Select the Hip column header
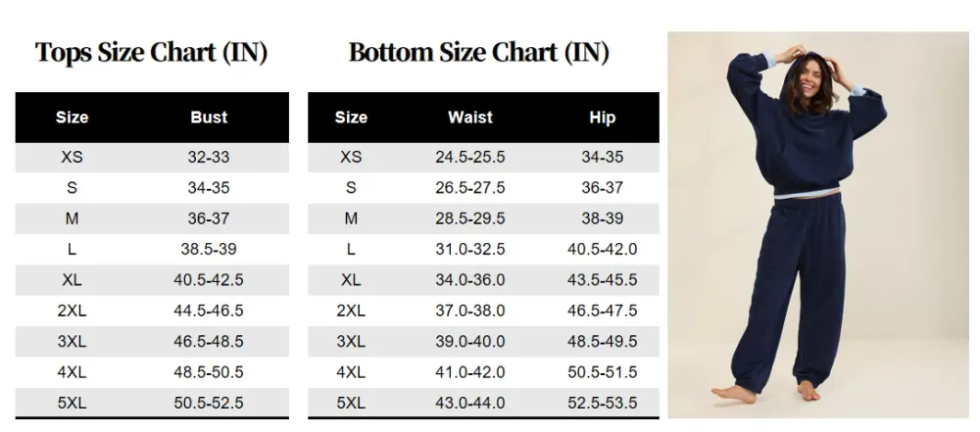This screenshot has width=980, height=432. pos(603,118)
